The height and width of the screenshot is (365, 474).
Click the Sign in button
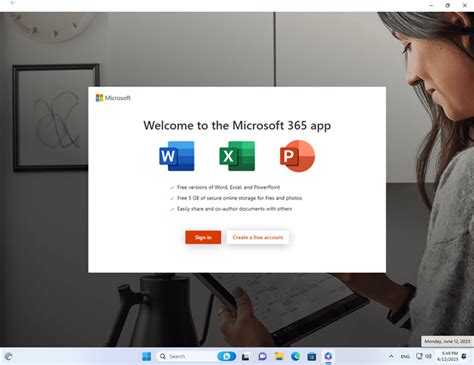[x=203, y=237]
